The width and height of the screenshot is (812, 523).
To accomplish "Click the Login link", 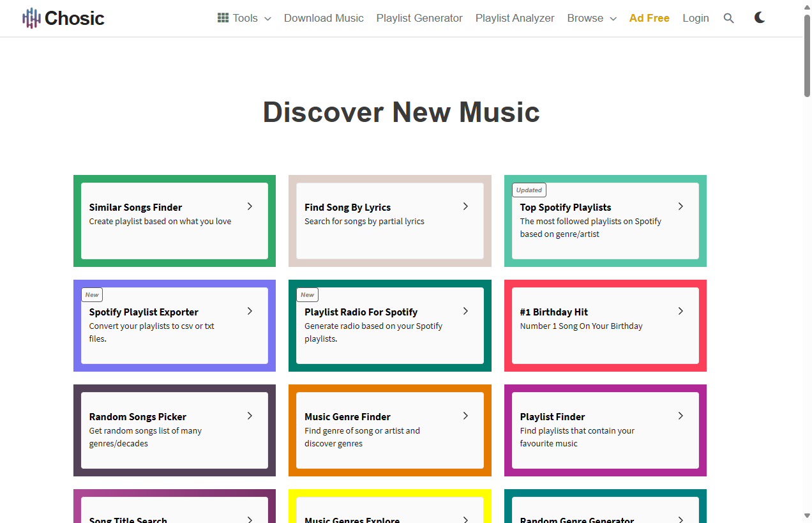I will [x=695, y=18].
